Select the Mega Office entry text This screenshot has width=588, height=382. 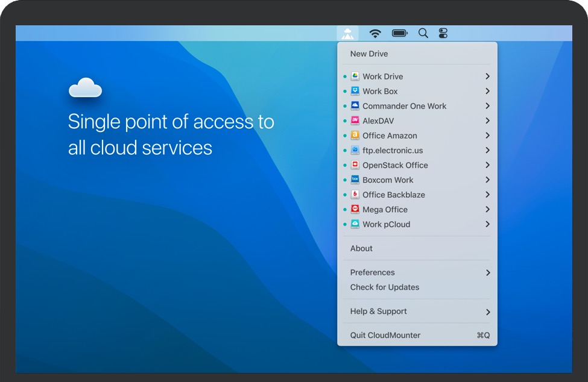click(385, 210)
